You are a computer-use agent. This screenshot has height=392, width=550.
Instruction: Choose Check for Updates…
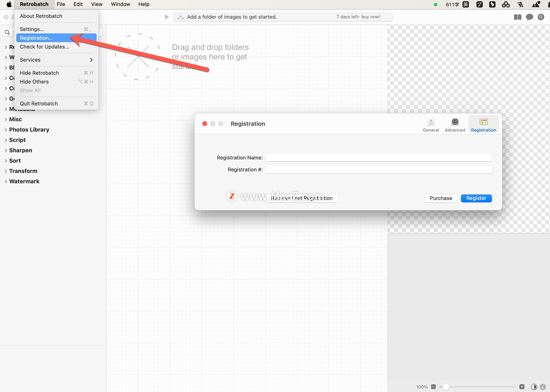(x=56, y=47)
